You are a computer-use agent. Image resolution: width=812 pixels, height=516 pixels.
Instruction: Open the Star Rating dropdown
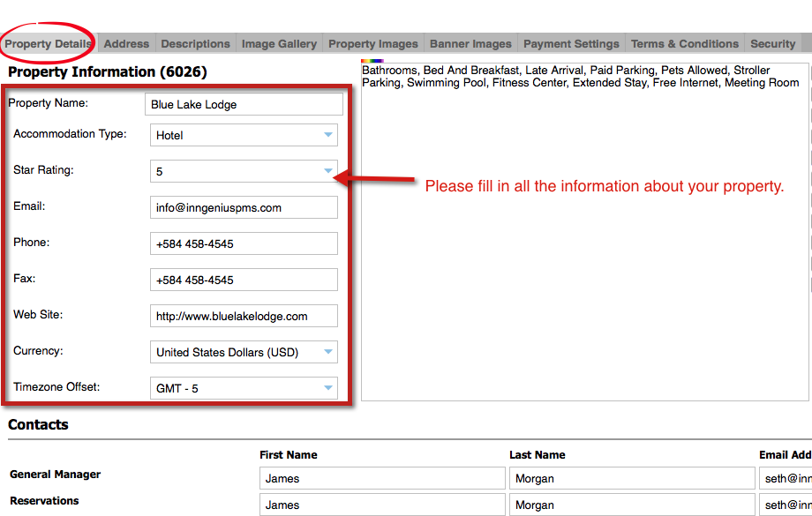(244, 171)
